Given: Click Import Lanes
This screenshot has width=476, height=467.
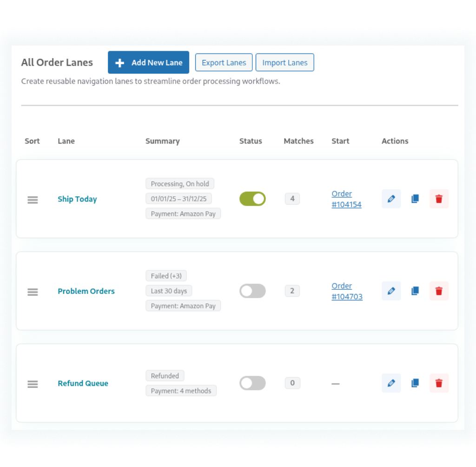Looking at the screenshot, I should pos(285,62).
